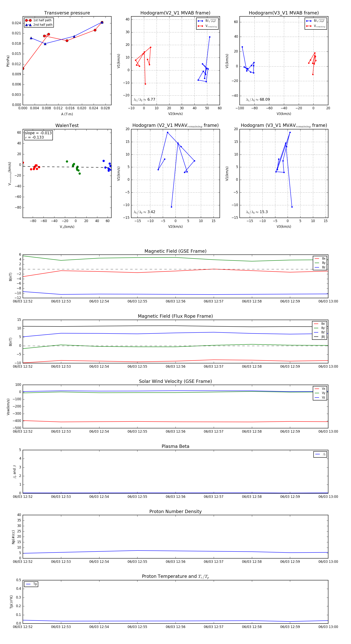Screen dimensions: 351x644
Task: Click the "WalenTest" plot title
Action: point(67,125)
